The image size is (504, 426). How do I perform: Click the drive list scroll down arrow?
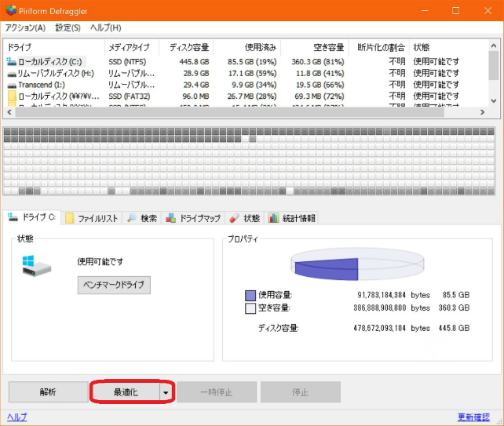coord(493,100)
